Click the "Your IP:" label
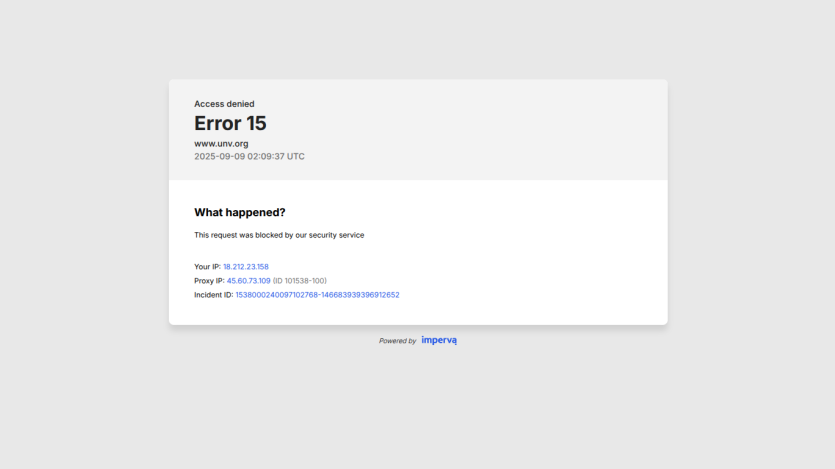 (x=207, y=267)
